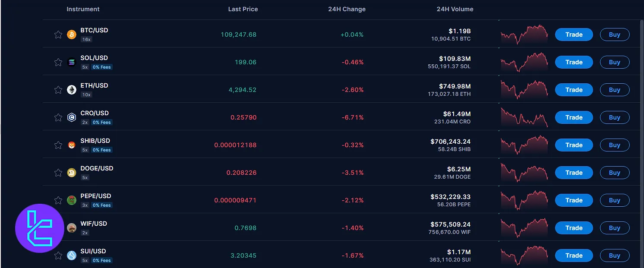Viewport: 644px width, 268px height.
Task: Open the SOL/USD price sparkline chart
Action: 524,62
